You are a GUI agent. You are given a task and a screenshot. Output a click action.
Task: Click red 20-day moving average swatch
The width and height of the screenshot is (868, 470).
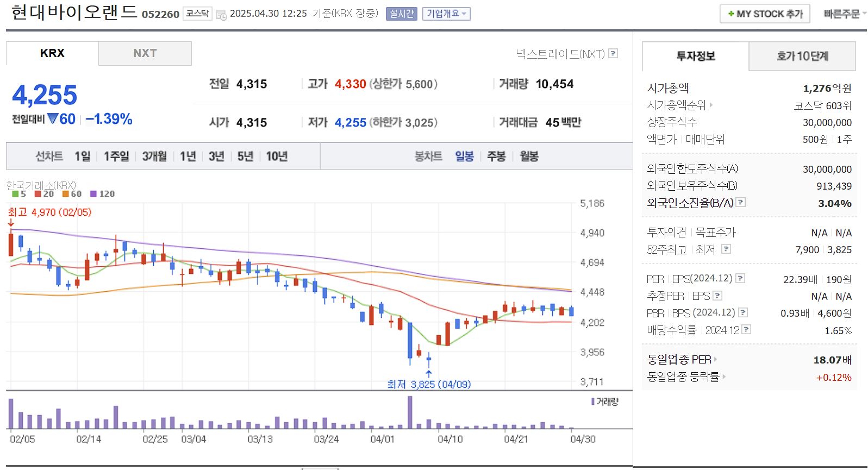click(x=38, y=193)
